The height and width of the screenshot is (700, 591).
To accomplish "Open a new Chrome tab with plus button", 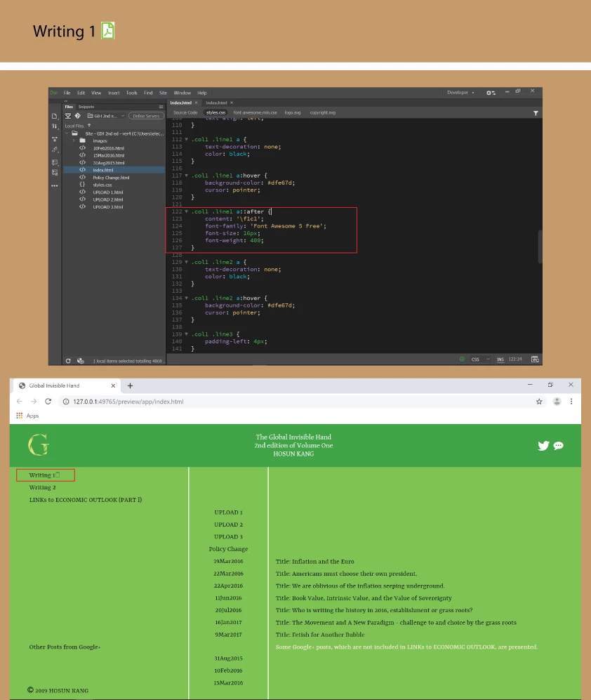I will pyautogui.click(x=130, y=385).
